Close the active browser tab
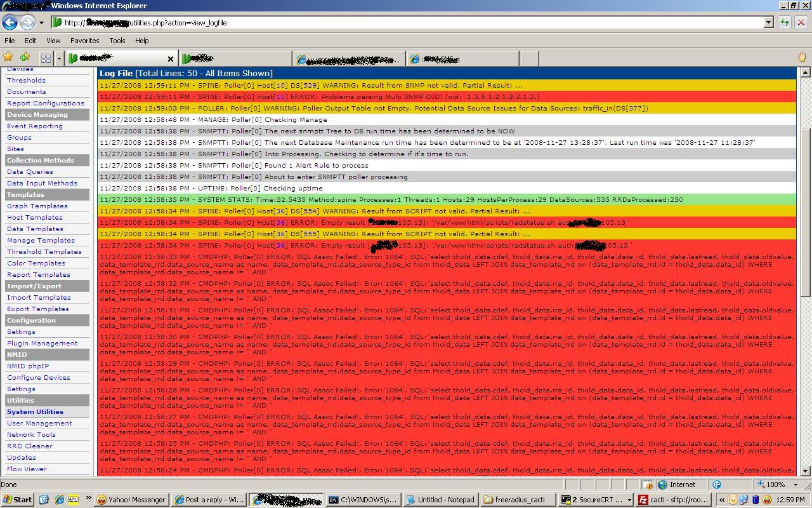Image resolution: width=812 pixels, height=508 pixels. [x=170, y=59]
